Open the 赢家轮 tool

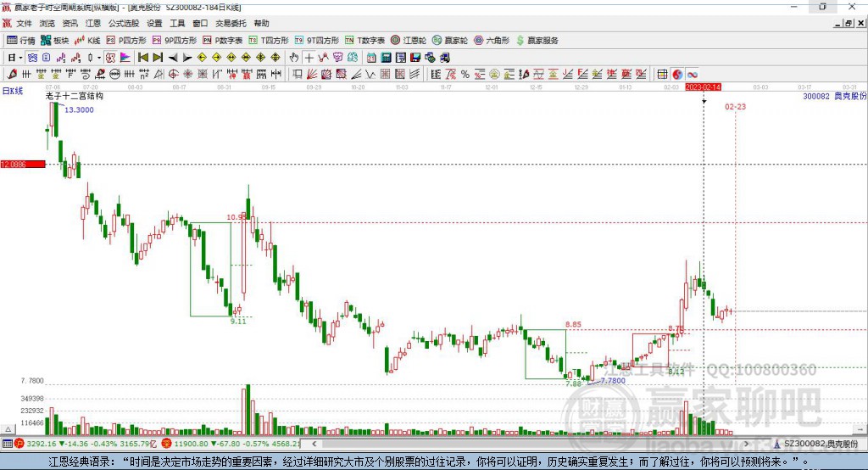(450, 41)
